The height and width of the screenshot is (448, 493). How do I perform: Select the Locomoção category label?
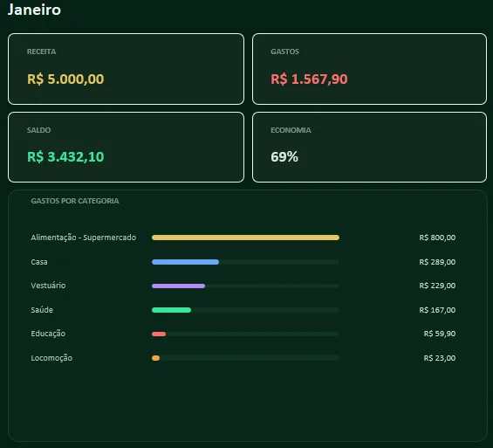[x=51, y=358]
